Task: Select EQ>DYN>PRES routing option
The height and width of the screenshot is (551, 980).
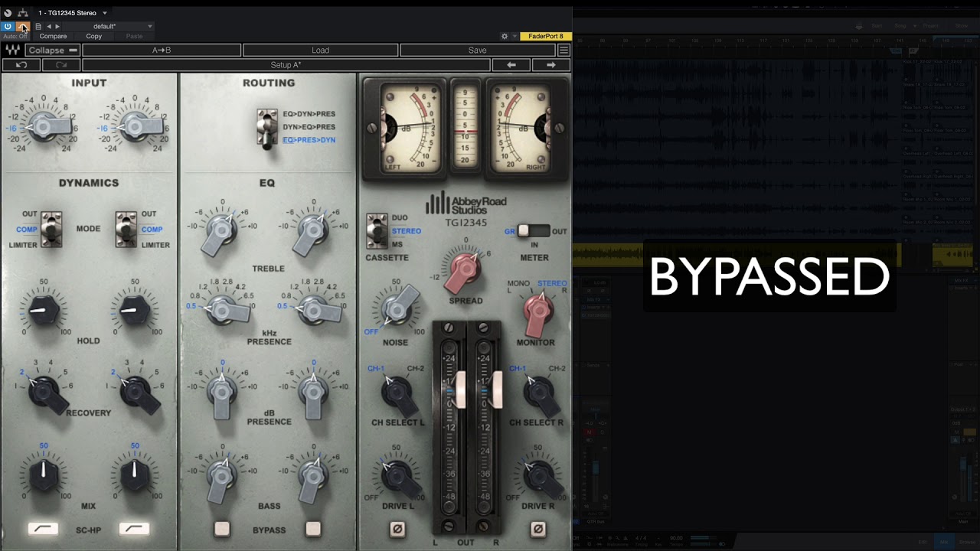Action: pos(309,114)
